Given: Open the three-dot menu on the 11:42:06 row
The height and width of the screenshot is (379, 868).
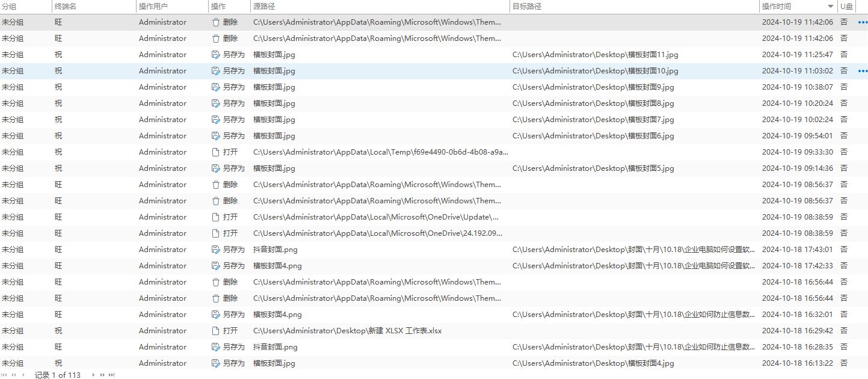Looking at the screenshot, I should tap(863, 22).
